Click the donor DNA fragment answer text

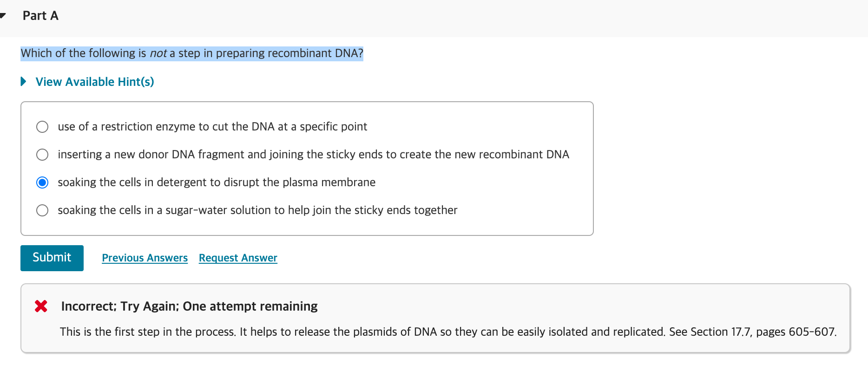coord(313,155)
